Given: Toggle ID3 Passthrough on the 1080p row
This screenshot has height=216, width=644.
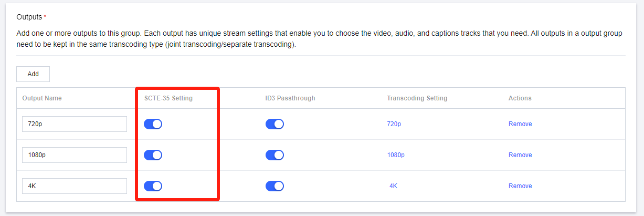Looking at the screenshot, I should click(275, 155).
